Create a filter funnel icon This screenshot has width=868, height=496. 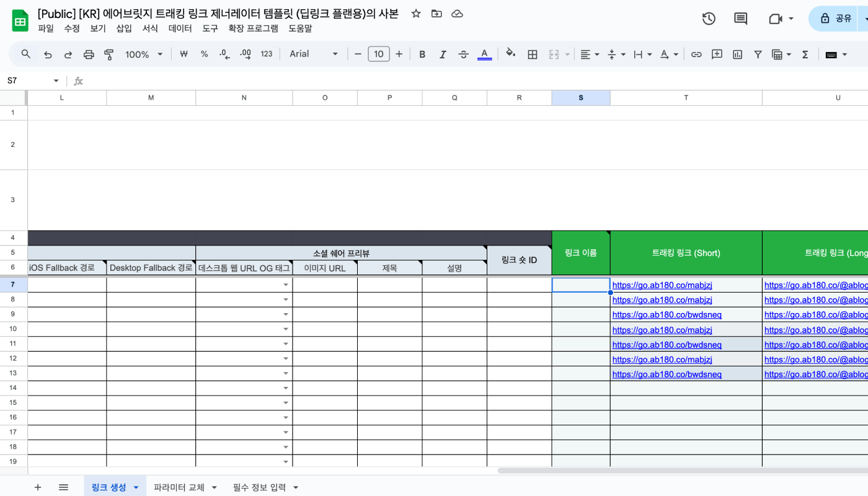tap(758, 54)
